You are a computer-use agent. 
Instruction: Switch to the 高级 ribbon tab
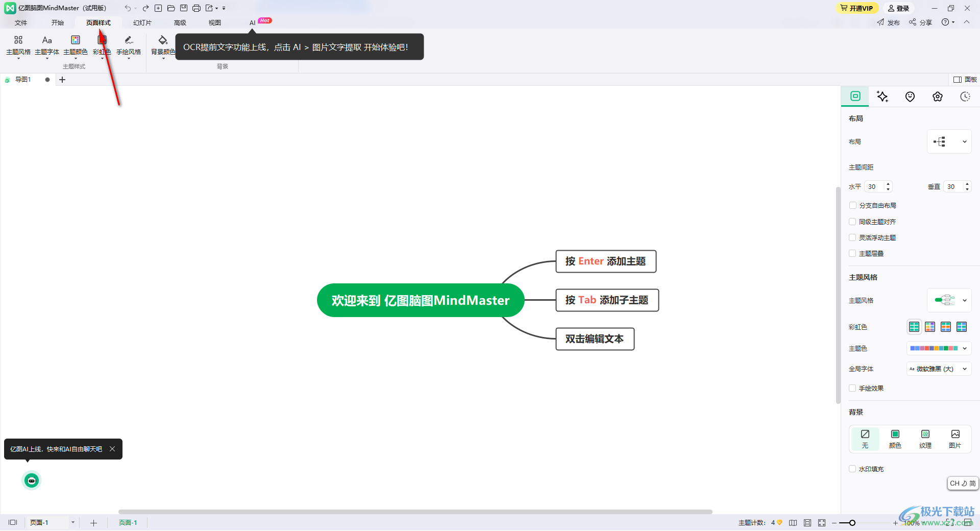pyautogui.click(x=180, y=22)
